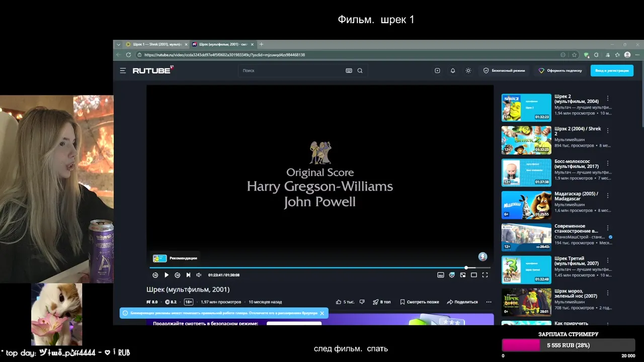Like the video (5 тыс.)
The height and width of the screenshot is (362, 644).
(345, 302)
